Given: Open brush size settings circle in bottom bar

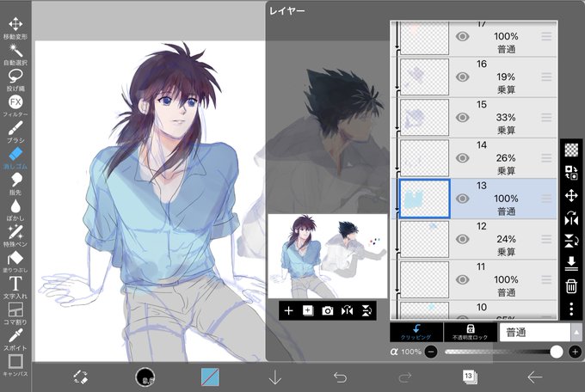Looking at the screenshot, I should pyautogui.click(x=145, y=377).
